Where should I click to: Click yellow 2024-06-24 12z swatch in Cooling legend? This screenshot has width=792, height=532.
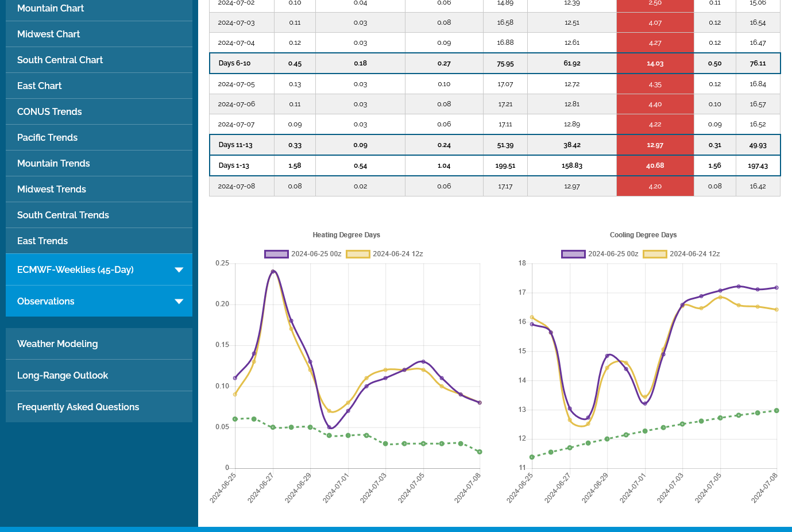click(x=655, y=254)
